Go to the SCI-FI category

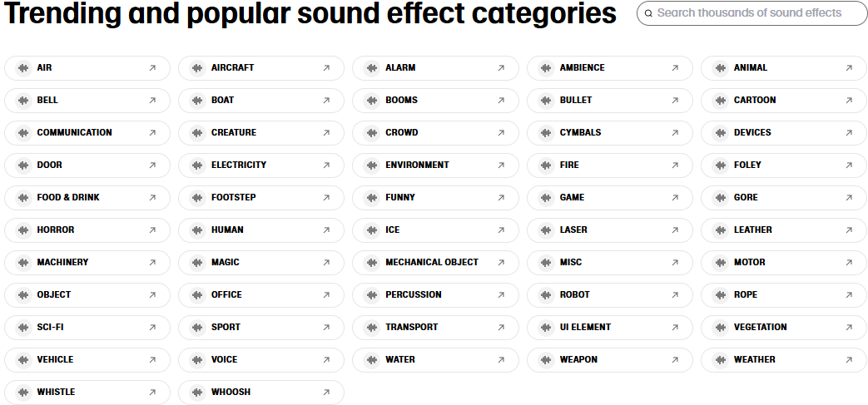(87, 328)
